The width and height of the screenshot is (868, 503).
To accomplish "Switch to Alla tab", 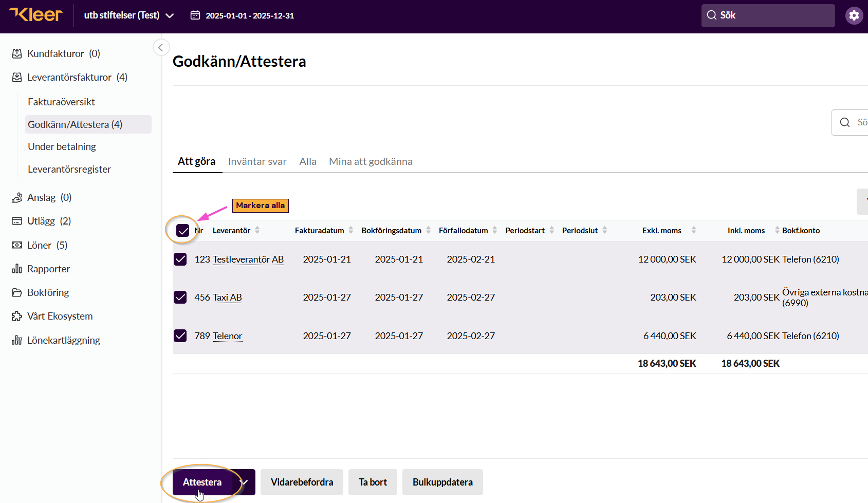I will [x=308, y=161].
